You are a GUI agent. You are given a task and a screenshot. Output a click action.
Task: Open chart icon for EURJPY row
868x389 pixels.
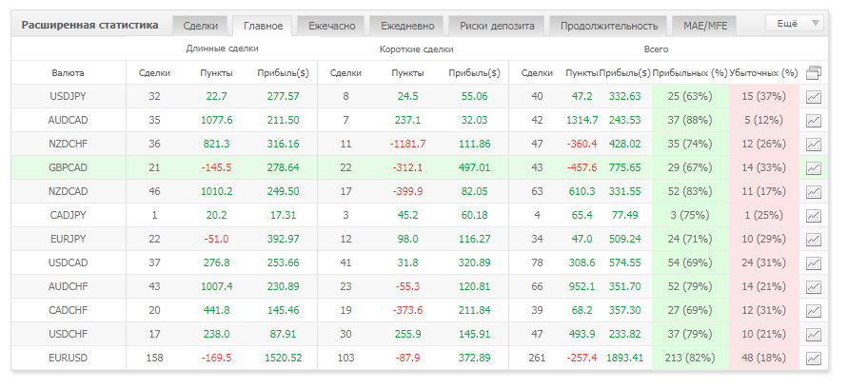click(x=813, y=240)
